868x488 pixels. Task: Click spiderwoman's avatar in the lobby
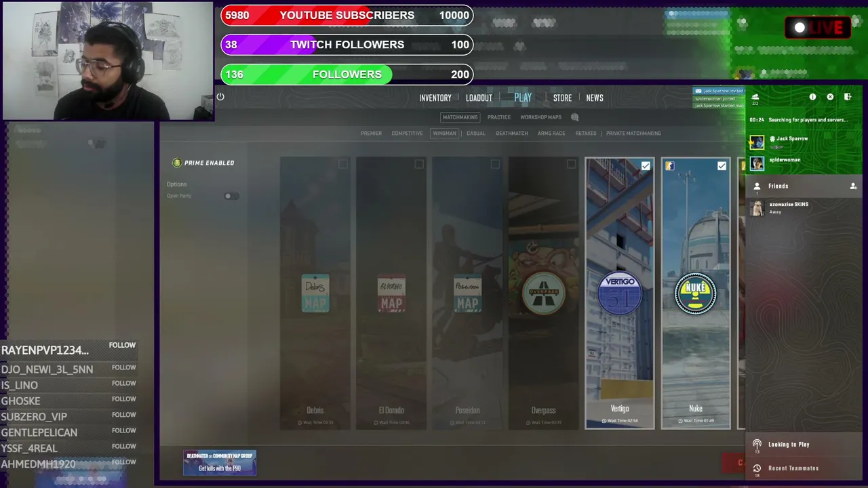click(x=757, y=163)
